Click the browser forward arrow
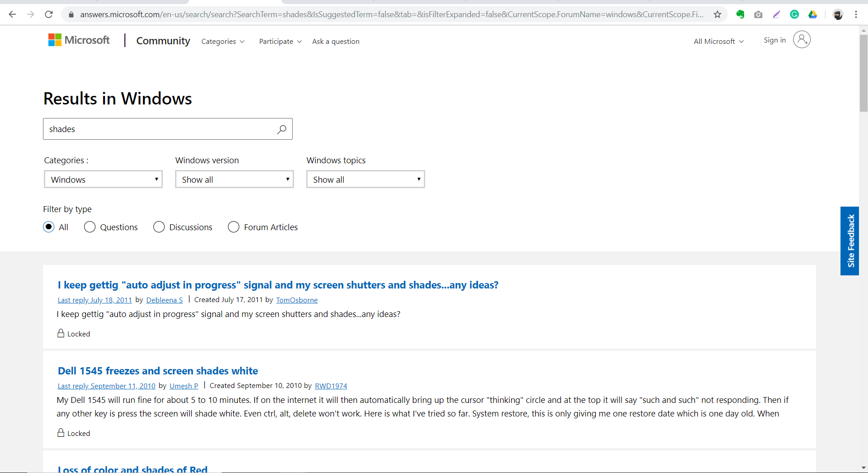Screen dimensions: 868x473 [x=30, y=14]
